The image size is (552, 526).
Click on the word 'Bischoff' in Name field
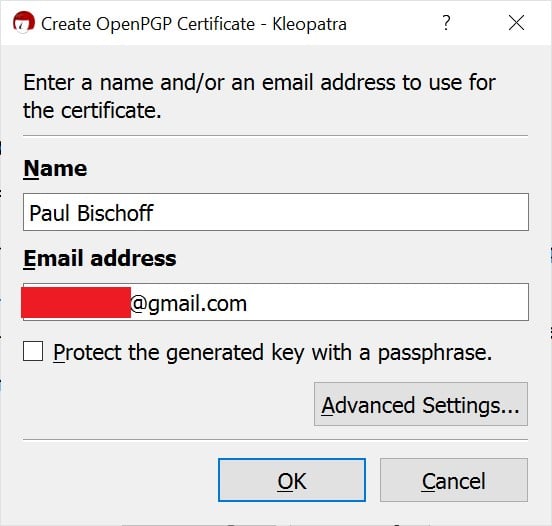pyautogui.click(x=115, y=213)
